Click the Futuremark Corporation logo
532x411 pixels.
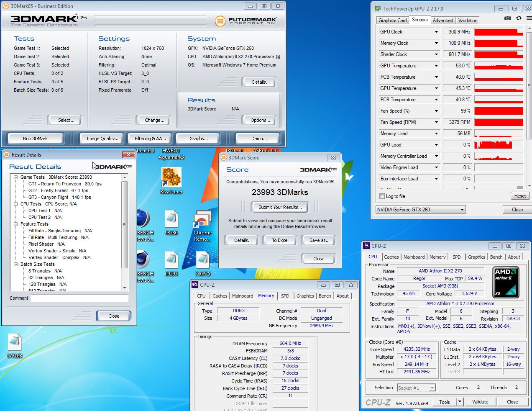tap(246, 21)
